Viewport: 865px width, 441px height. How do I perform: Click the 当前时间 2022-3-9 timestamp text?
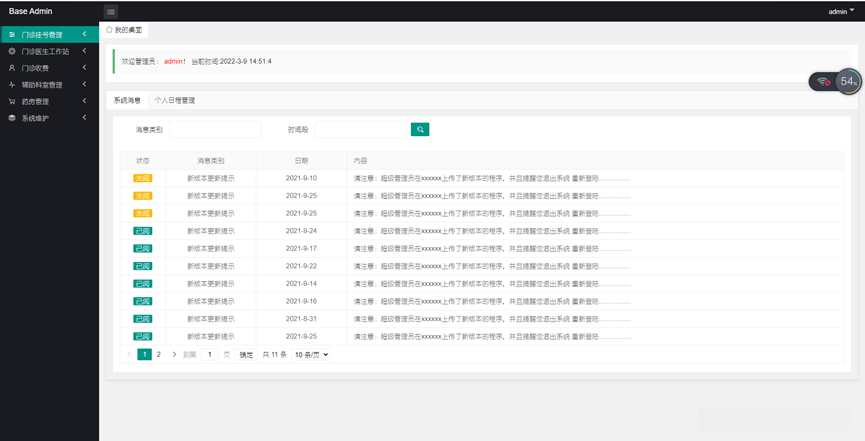click(x=231, y=61)
